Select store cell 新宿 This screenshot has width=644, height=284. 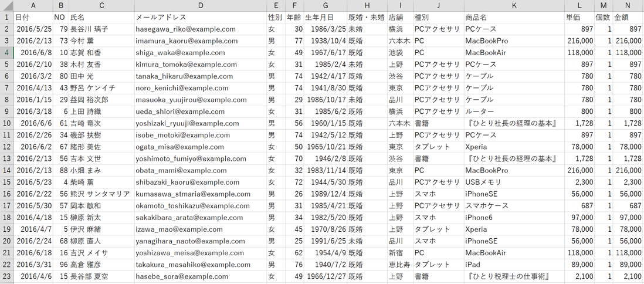click(x=400, y=253)
